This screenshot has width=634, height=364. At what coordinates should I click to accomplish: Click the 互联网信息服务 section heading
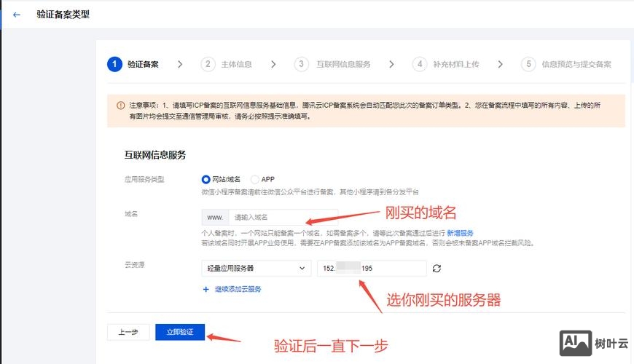[155, 155]
